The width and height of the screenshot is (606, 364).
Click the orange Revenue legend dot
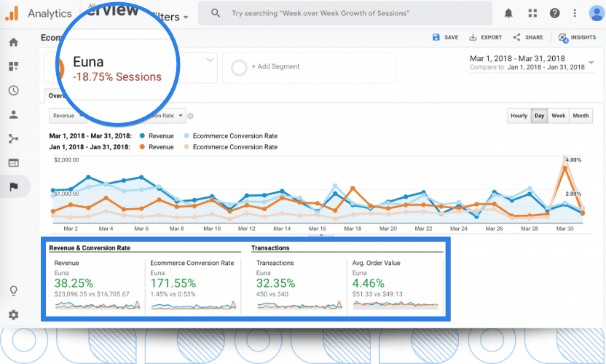point(142,147)
